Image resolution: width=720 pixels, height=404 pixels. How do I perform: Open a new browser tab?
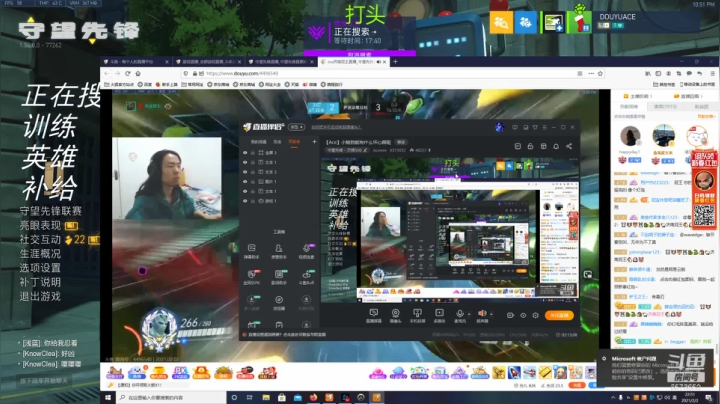395,62
